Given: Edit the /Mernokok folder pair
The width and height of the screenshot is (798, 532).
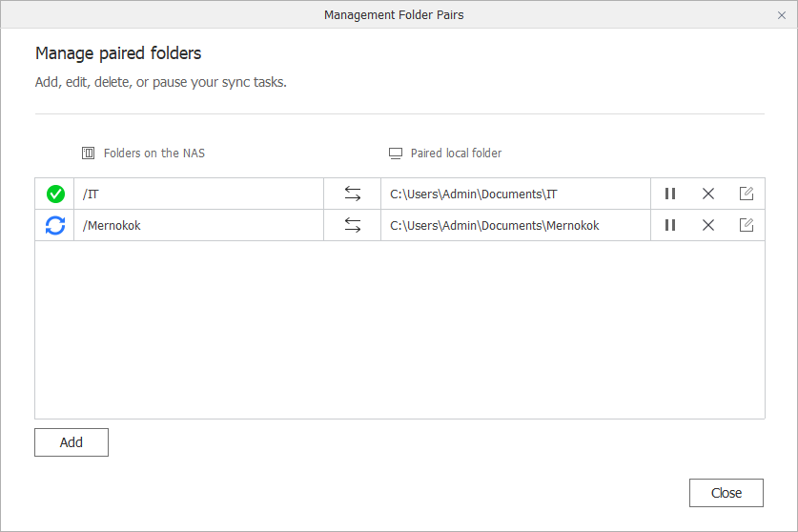Looking at the screenshot, I should click(x=747, y=225).
